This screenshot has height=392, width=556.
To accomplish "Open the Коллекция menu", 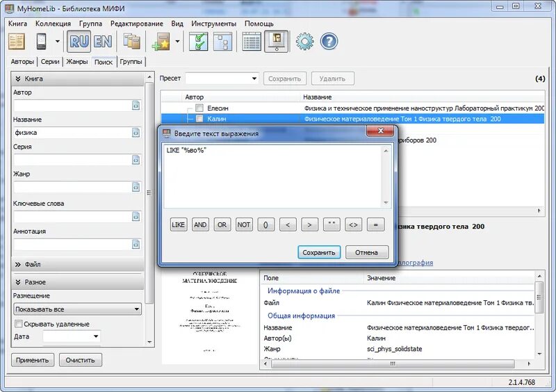I will pos(53,24).
